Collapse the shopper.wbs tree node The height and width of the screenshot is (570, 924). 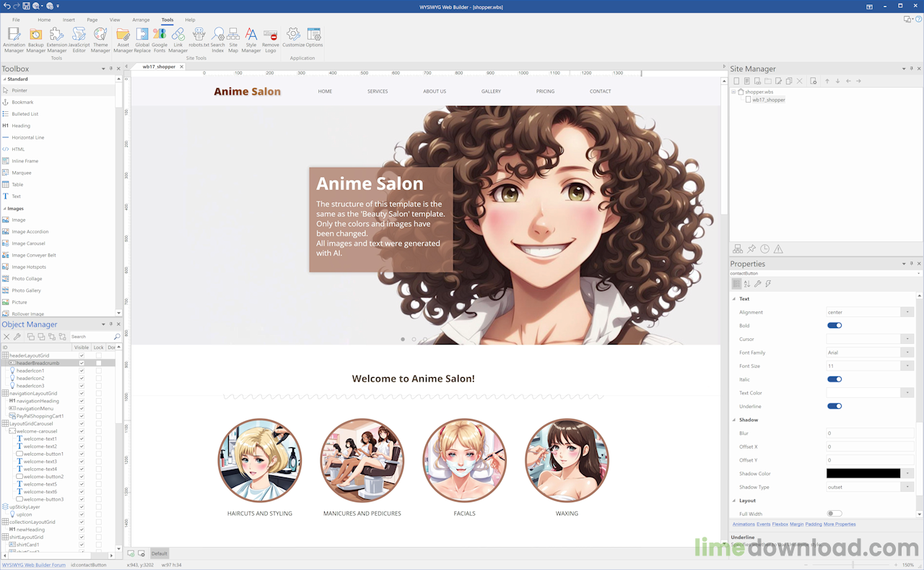click(733, 92)
